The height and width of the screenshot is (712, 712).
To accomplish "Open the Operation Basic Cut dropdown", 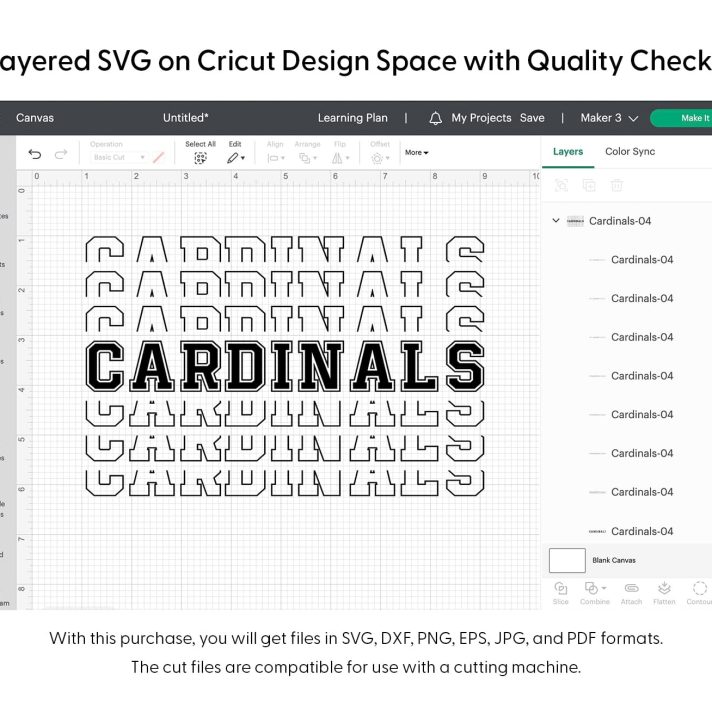I will 119,157.
